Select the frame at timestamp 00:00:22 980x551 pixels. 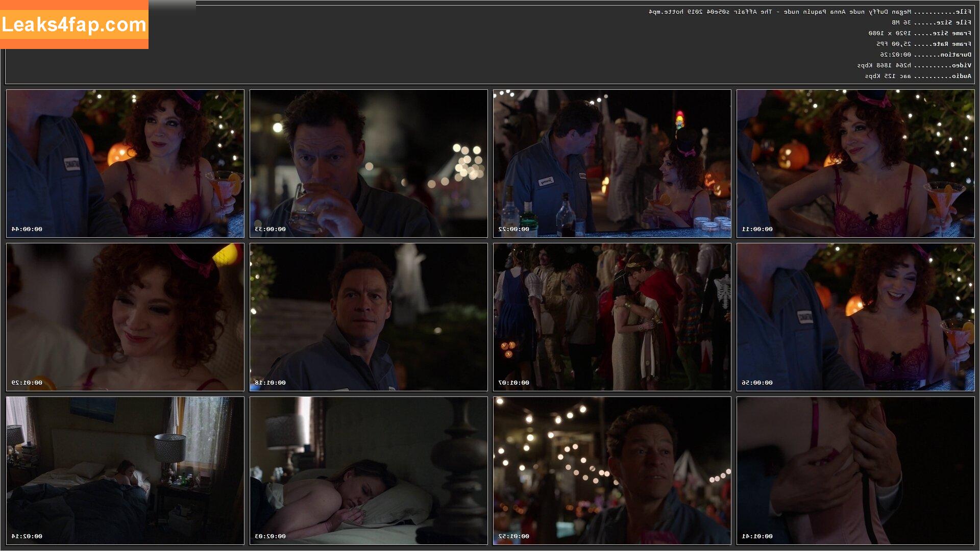pos(612,163)
